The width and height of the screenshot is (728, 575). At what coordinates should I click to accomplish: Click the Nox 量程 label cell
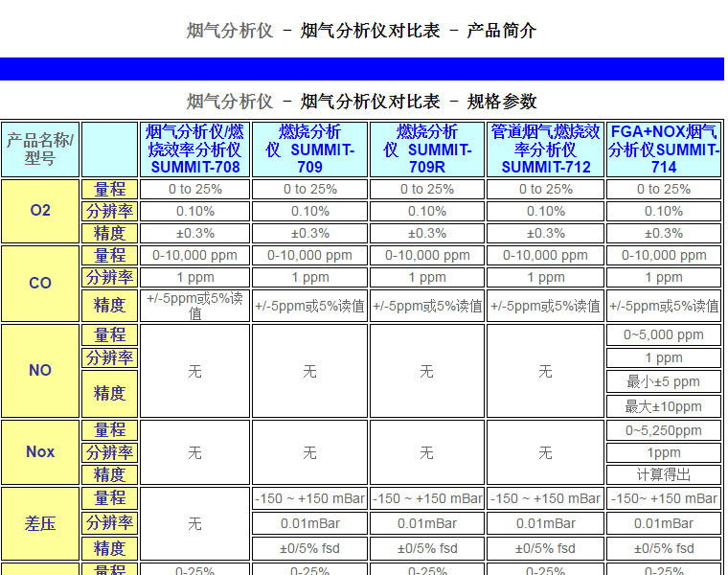(x=109, y=430)
